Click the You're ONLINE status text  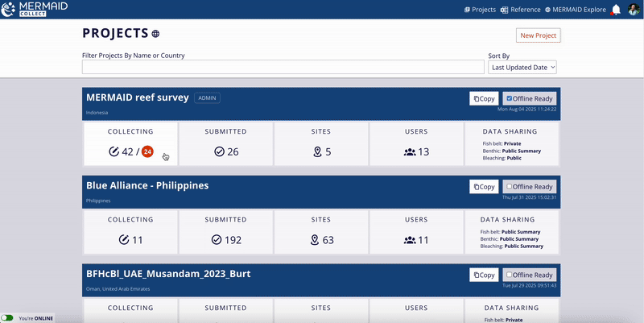point(35,318)
